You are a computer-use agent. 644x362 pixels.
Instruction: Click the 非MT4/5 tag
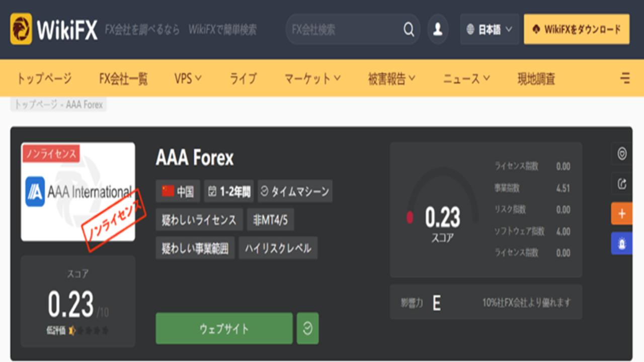[x=270, y=220]
